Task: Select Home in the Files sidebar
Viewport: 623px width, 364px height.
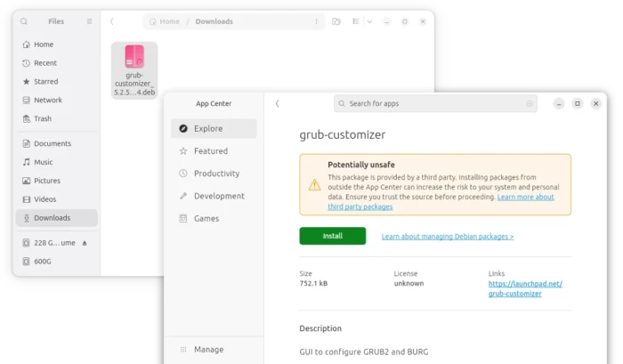Action: 57,44
